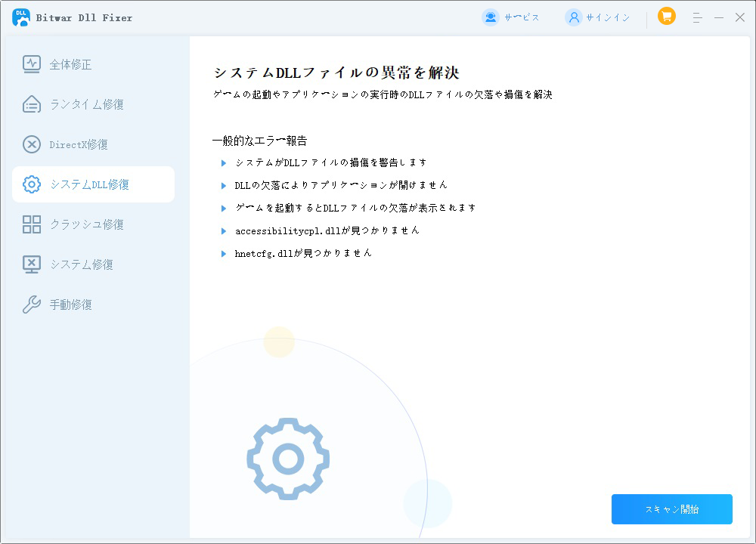Select the システムDLL修復 label
This screenshot has height=544, width=756.
[x=90, y=184]
